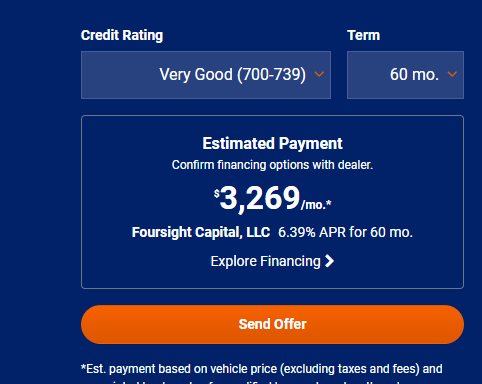Send the offer with the Send Offer button

pos(272,324)
